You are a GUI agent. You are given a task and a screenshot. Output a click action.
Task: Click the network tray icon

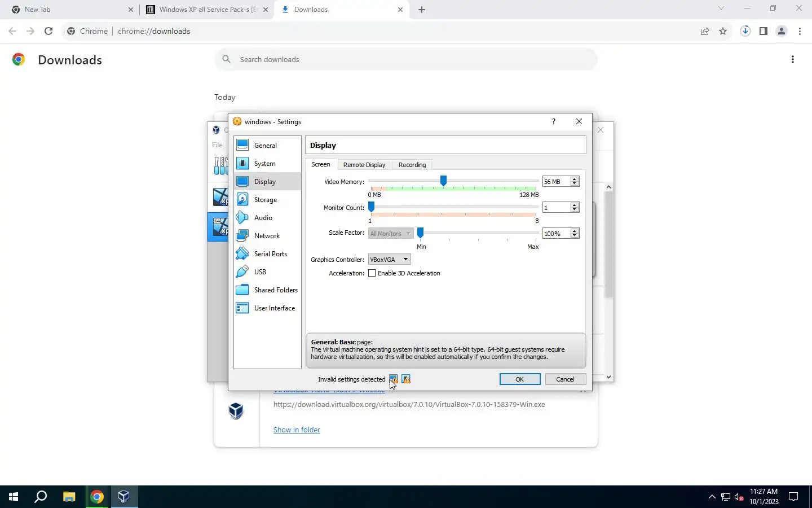click(726, 497)
